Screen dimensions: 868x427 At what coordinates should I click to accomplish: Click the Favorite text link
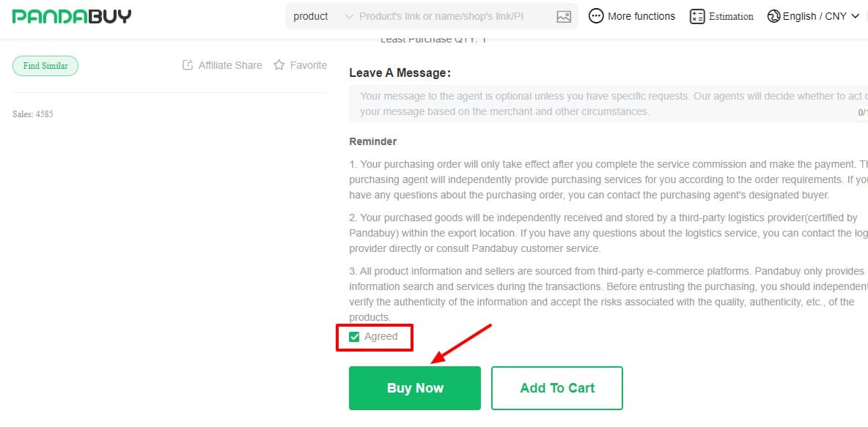(x=308, y=65)
